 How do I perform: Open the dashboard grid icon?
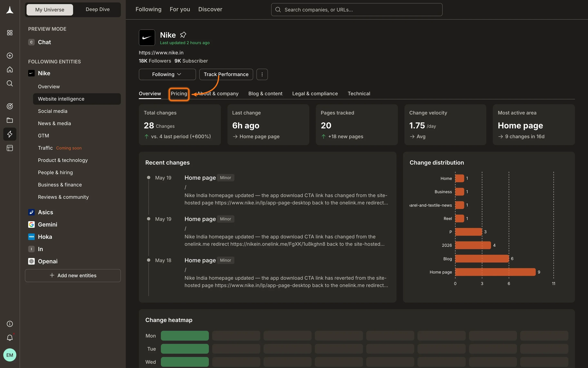point(10,33)
